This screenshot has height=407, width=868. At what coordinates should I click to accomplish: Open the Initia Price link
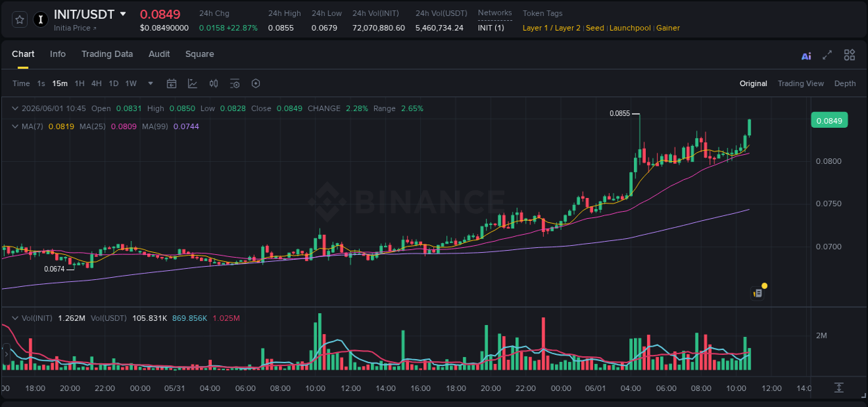click(75, 28)
